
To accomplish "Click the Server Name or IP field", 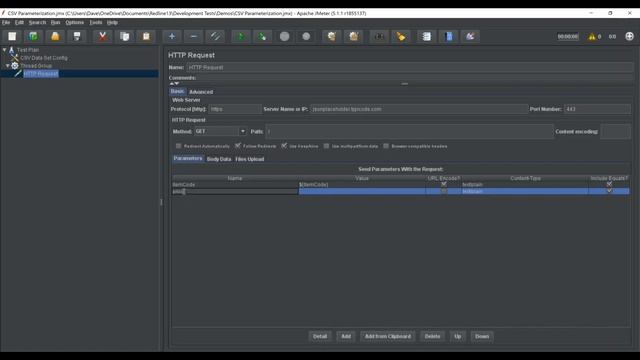I will 419,109.
